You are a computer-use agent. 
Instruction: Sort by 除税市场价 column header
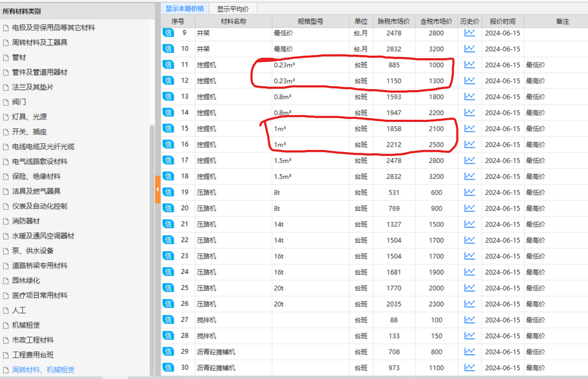[x=394, y=21]
